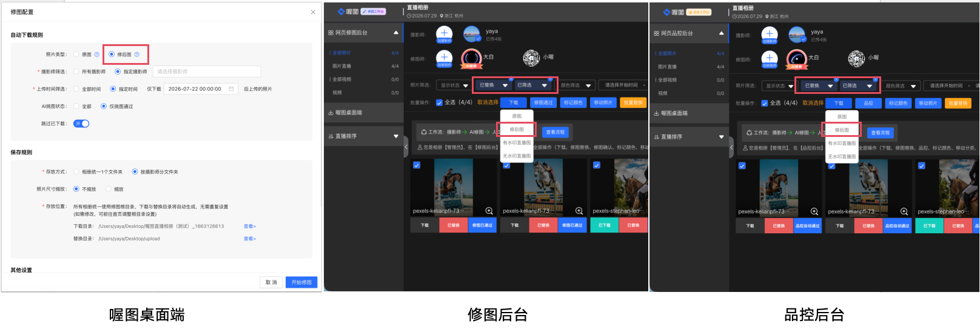Open the calendar icon in the upload date field
The width and height of the screenshot is (980, 335).
point(231,89)
